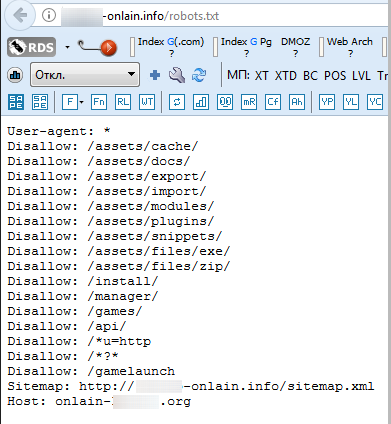Image resolution: width=391 pixels, height=424 pixels.
Task: Click the '/api/' disallow line
Action: [x=67, y=326]
